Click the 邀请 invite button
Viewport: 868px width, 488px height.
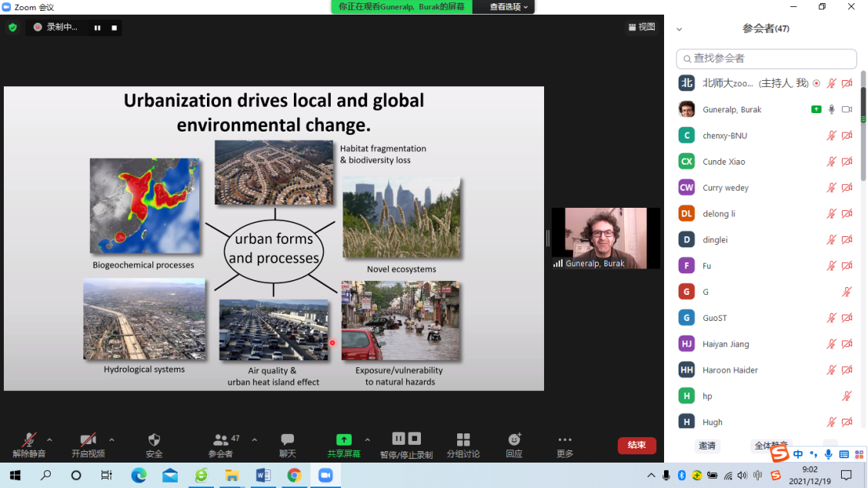(706, 446)
